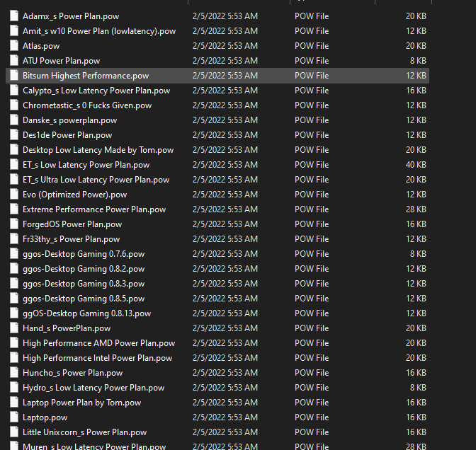Select High Performance Intel Power Plan.pow name
This screenshot has height=450, width=476.
[98, 358]
